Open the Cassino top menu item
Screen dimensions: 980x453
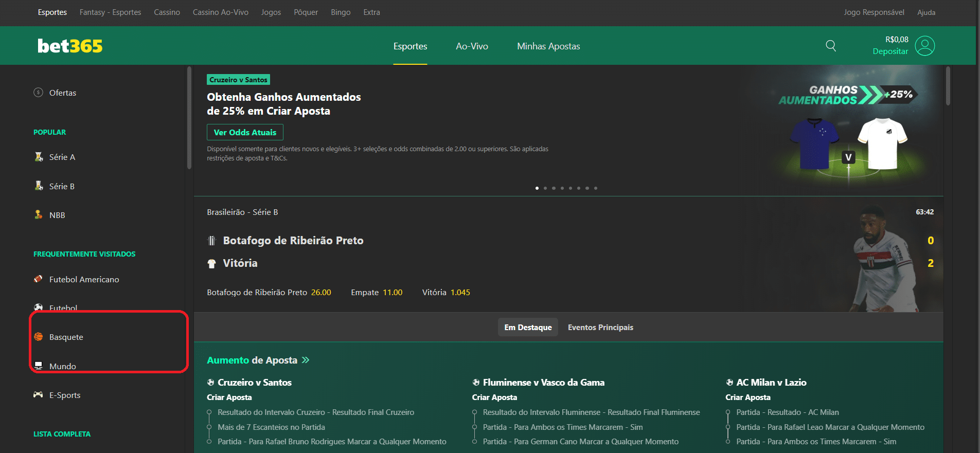pyautogui.click(x=167, y=12)
